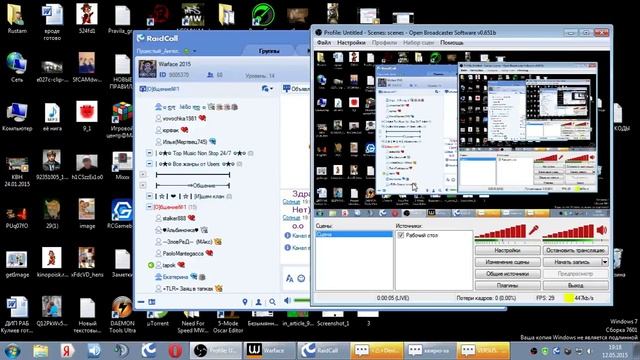Viewport: 640px width, 360px height.
Task: Select the Сцена entry in OBS scenes list
Action: click(354, 234)
